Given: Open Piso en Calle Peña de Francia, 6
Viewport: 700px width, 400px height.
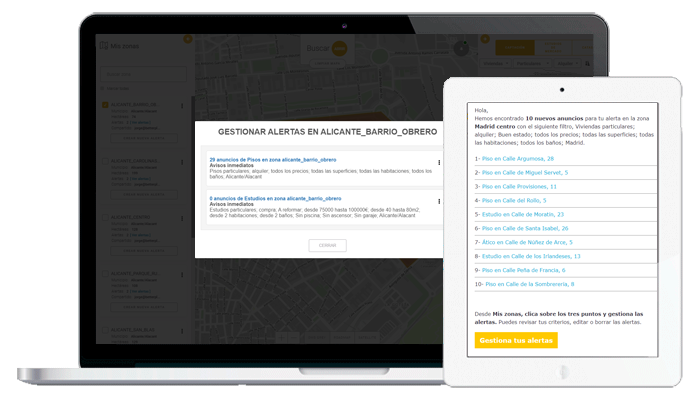Looking at the screenshot, I should tap(524, 270).
